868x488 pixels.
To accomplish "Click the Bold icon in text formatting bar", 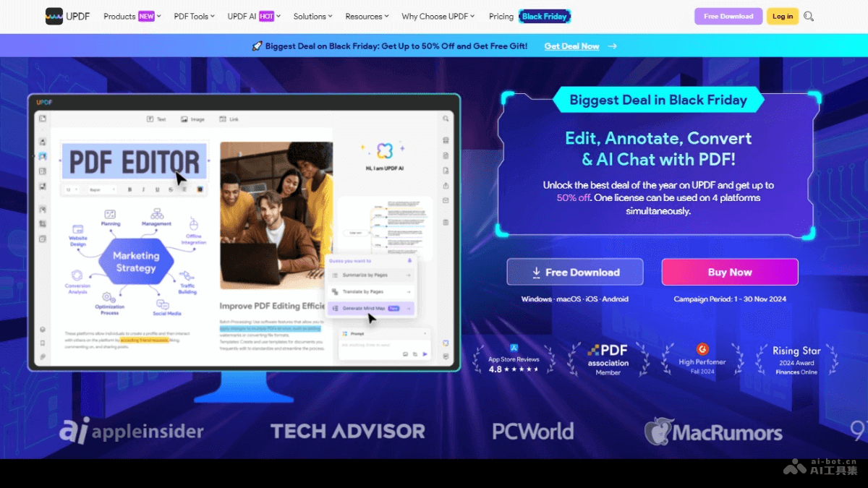I will pos(130,189).
